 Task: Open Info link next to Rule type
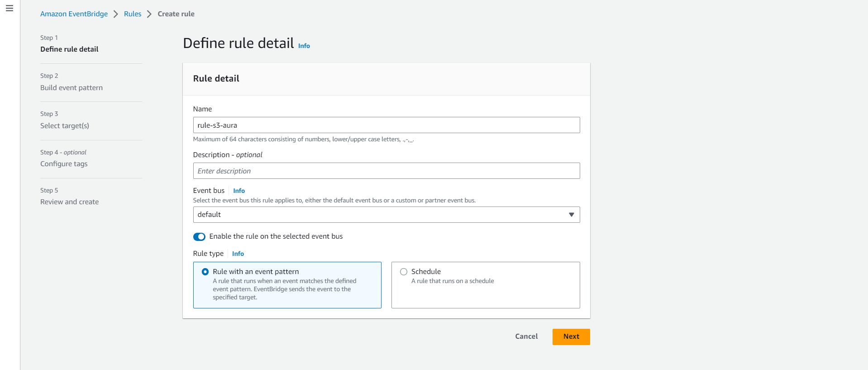(x=238, y=254)
